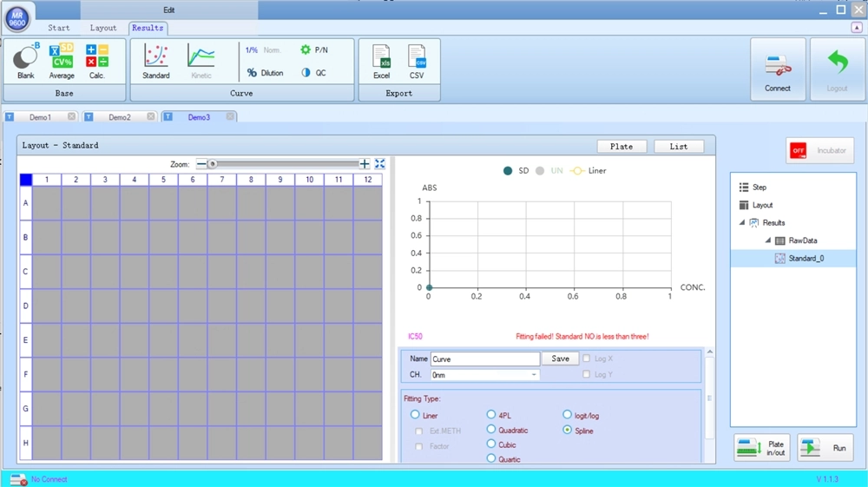Image resolution: width=868 pixels, height=487 pixels.
Task: Open the Demo2 document tab
Action: click(120, 116)
